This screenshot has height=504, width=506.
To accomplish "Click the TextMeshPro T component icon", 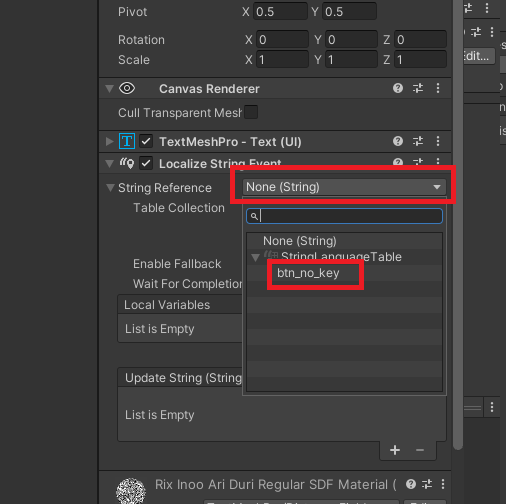I will point(127,141).
